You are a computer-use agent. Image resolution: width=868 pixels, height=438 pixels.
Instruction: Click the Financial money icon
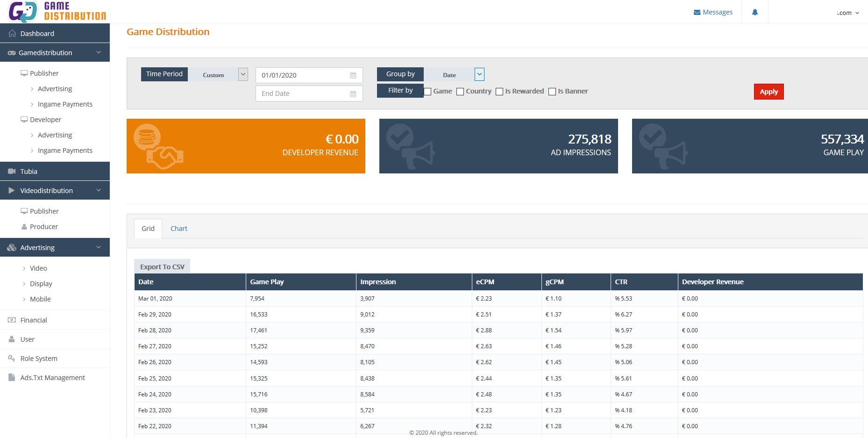(12, 320)
